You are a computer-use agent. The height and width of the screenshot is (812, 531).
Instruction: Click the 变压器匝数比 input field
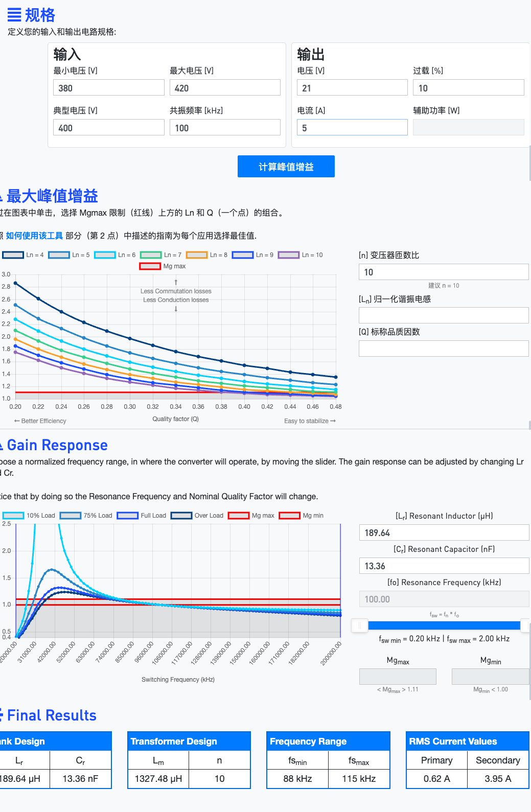click(x=443, y=272)
